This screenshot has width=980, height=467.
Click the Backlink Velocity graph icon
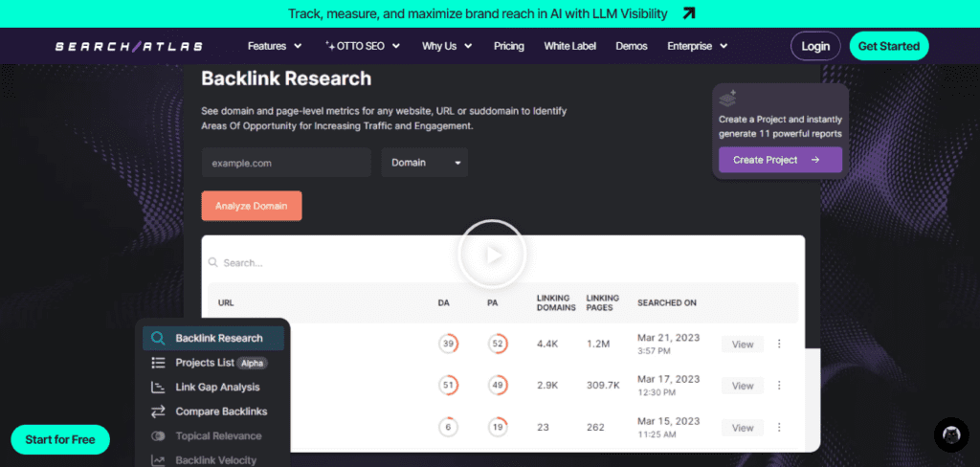tap(158, 460)
